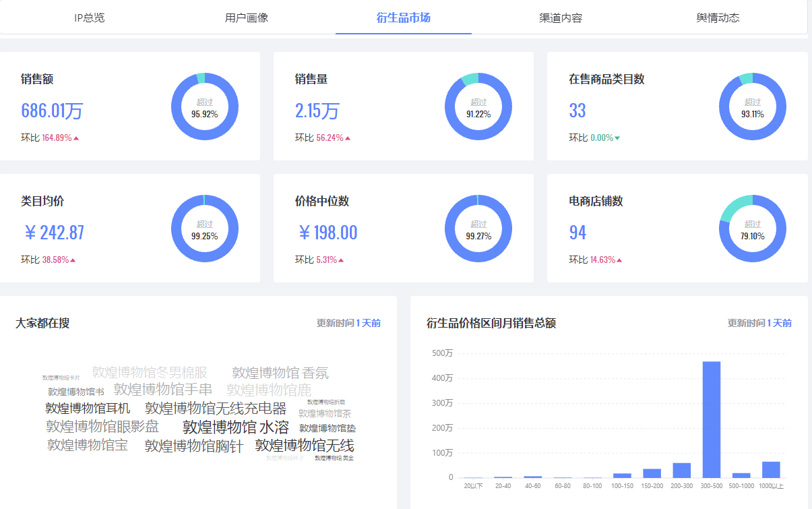This screenshot has height=509, width=812.
Task: Click the green down arrow beside 0.00%
Action: tap(617, 138)
